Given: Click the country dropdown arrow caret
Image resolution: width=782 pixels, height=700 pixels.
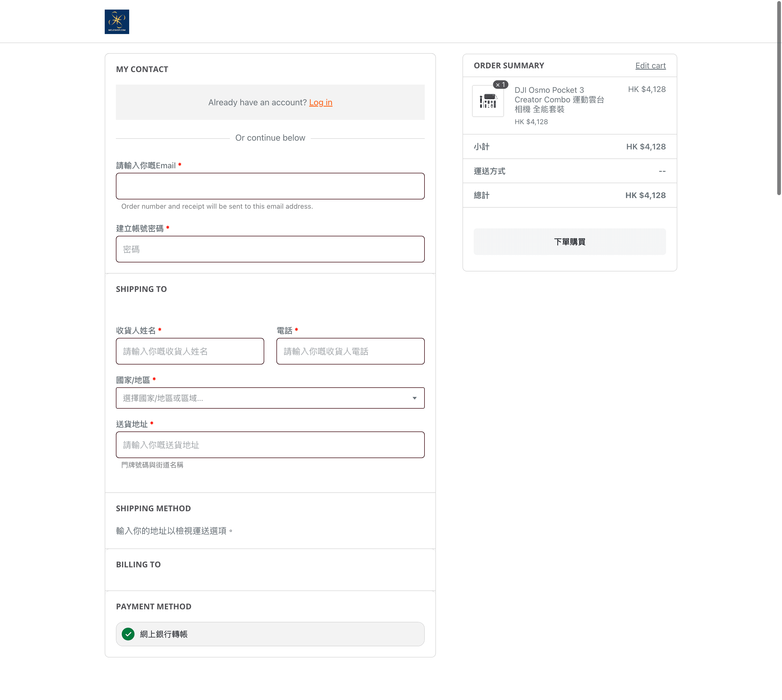Looking at the screenshot, I should coord(414,398).
